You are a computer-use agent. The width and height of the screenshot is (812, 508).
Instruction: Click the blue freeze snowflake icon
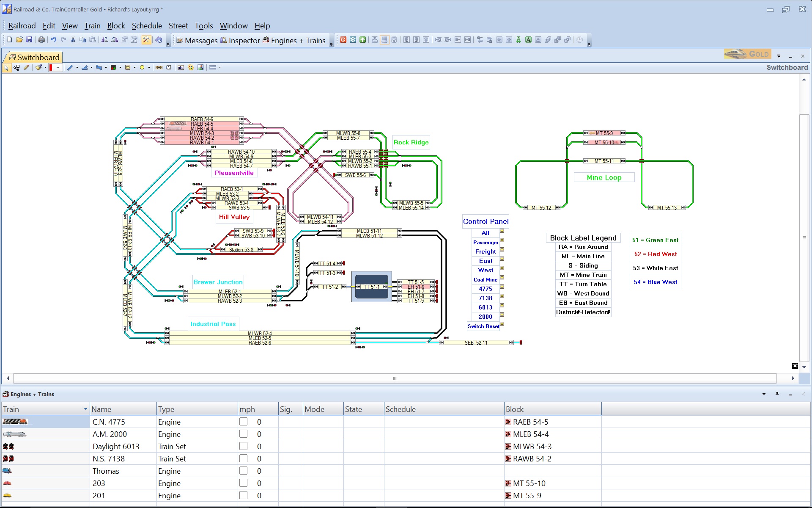point(353,40)
